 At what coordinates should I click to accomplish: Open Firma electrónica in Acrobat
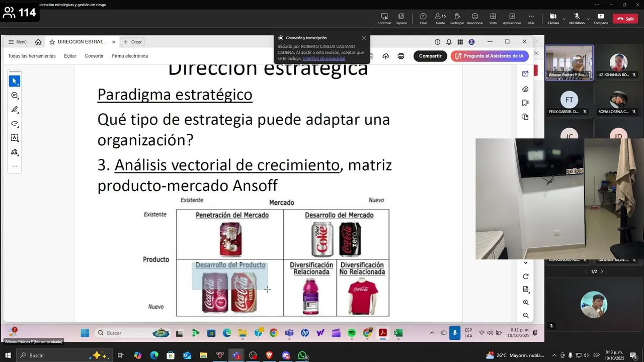130,56
